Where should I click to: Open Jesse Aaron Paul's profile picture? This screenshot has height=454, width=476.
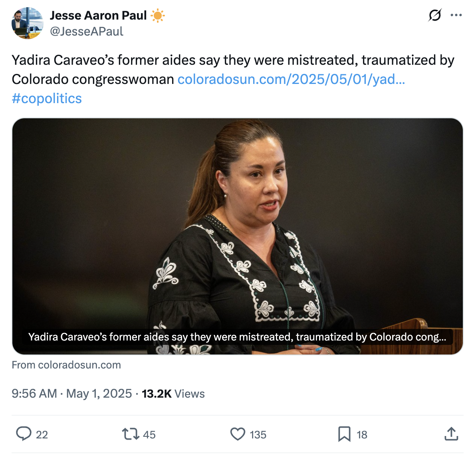(27, 23)
